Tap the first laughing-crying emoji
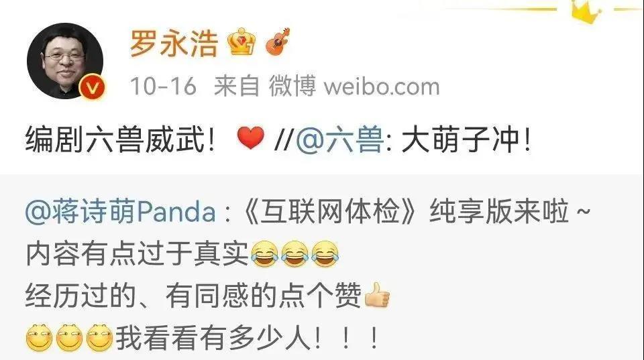 coord(264,254)
